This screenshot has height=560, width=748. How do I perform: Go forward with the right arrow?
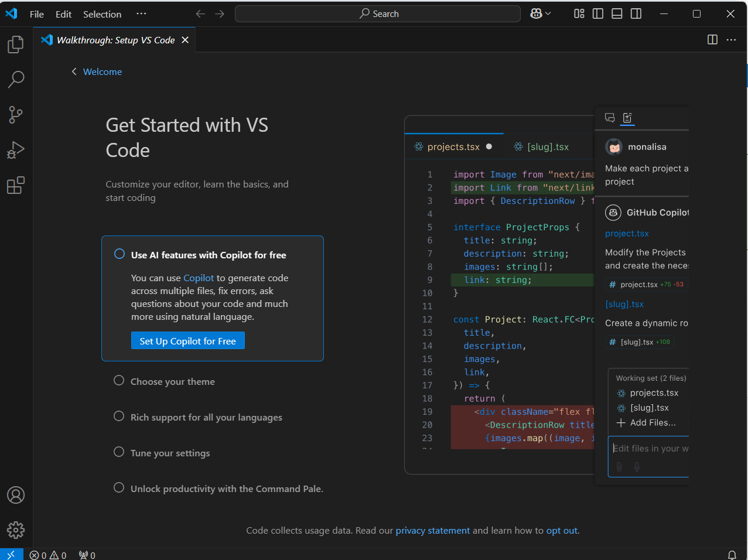[220, 13]
